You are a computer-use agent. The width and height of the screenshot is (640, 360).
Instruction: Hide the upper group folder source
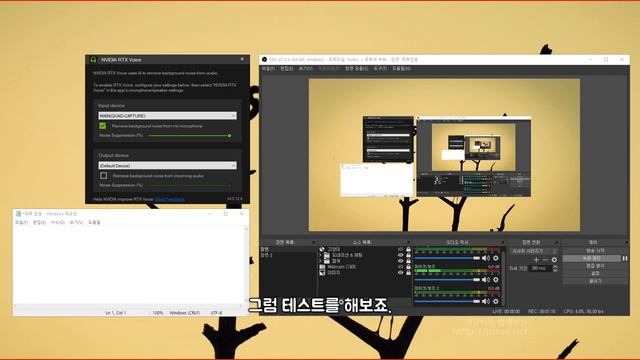400,255
